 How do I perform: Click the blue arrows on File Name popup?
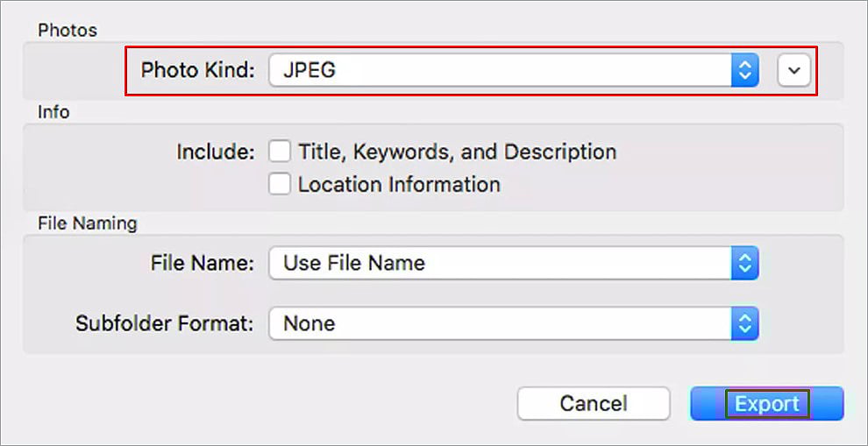coord(744,263)
